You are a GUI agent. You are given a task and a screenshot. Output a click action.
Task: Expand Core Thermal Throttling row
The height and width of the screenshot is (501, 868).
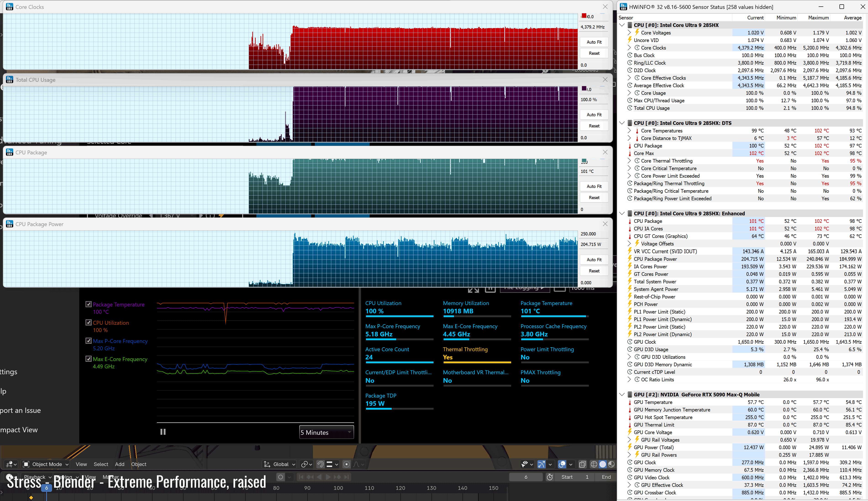629,161
